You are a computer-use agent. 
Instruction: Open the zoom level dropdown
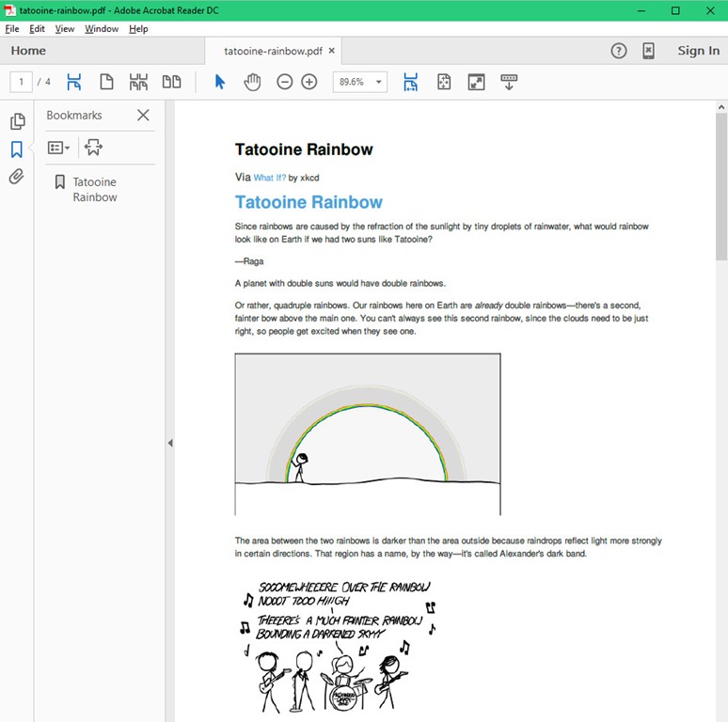click(379, 82)
